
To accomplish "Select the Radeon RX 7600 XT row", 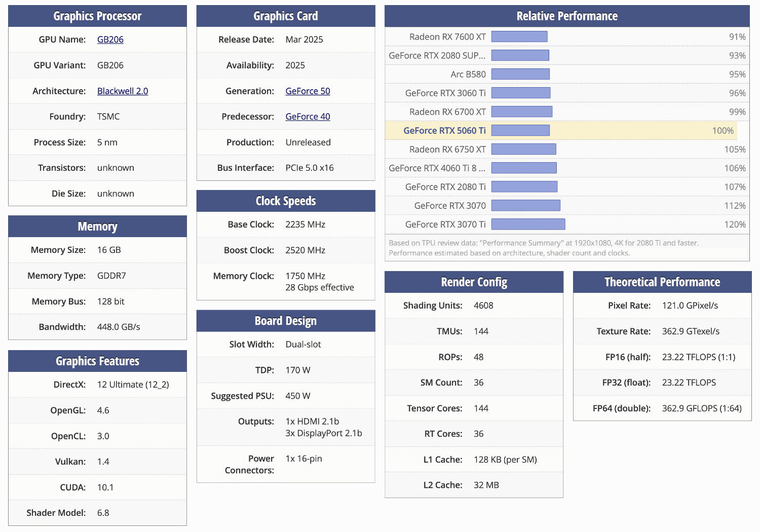I will [567, 36].
